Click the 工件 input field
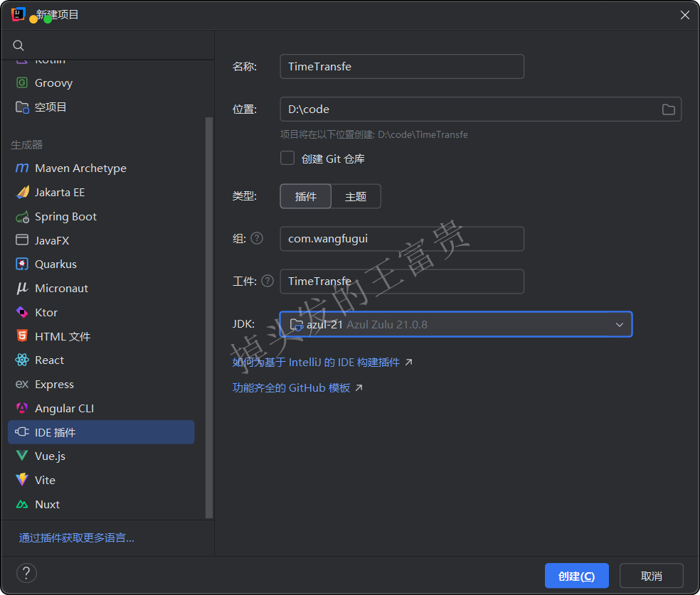 point(402,281)
